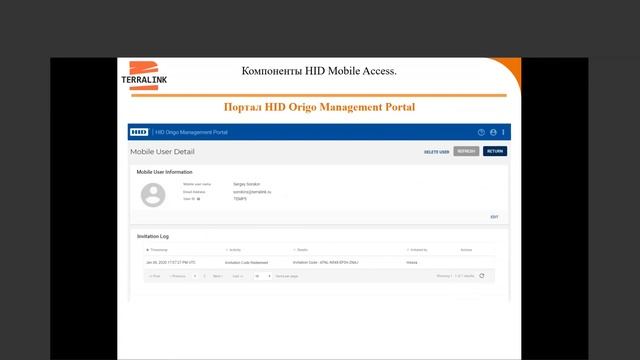Click the Sergey Sorokin user name value
640x360 pixels.
coord(247,184)
